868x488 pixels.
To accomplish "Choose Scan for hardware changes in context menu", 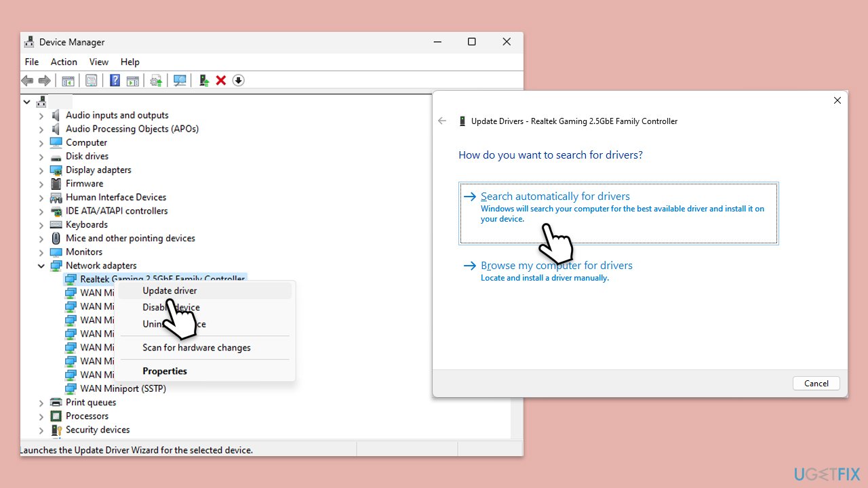I will [x=205, y=348].
